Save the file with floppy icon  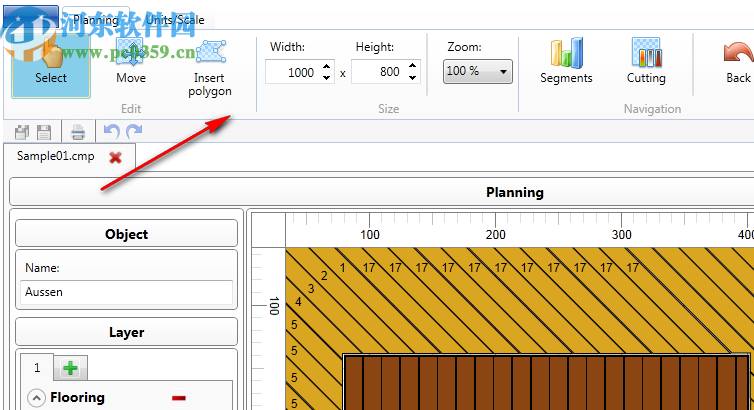(44, 132)
